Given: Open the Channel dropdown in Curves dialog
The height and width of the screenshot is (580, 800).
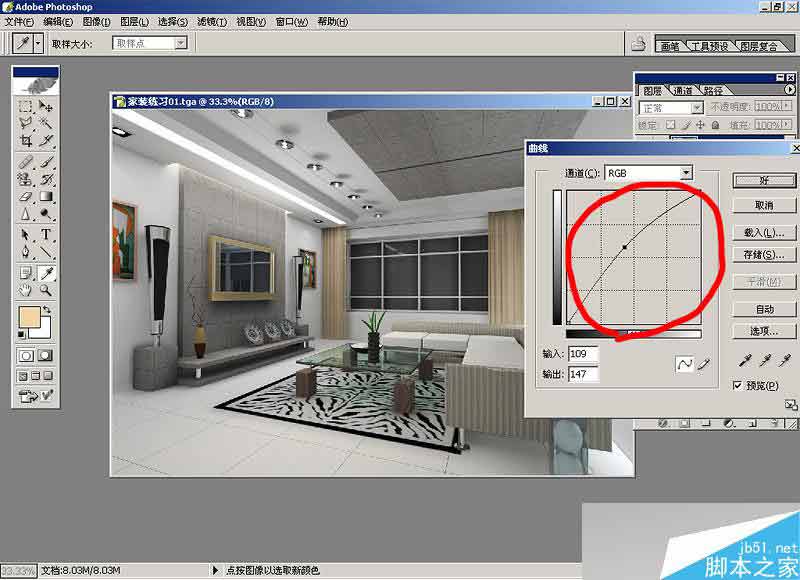Looking at the screenshot, I should 686,173.
